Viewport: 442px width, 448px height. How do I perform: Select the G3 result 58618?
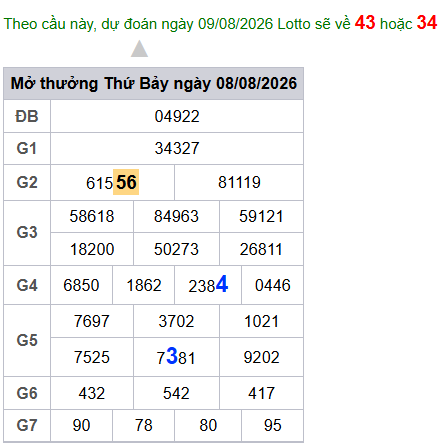click(92, 216)
